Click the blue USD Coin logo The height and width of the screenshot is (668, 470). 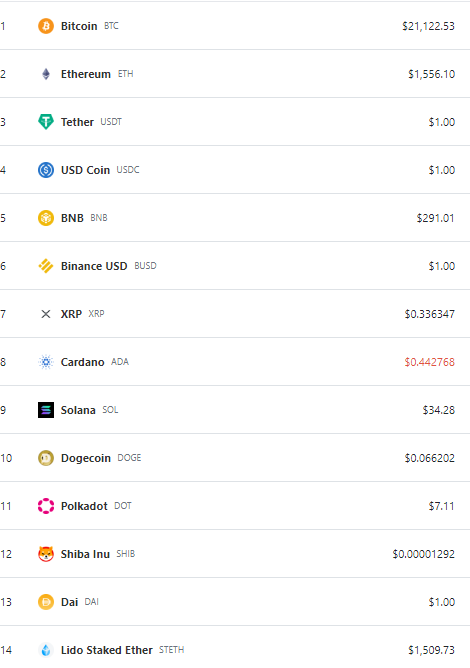coord(46,170)
